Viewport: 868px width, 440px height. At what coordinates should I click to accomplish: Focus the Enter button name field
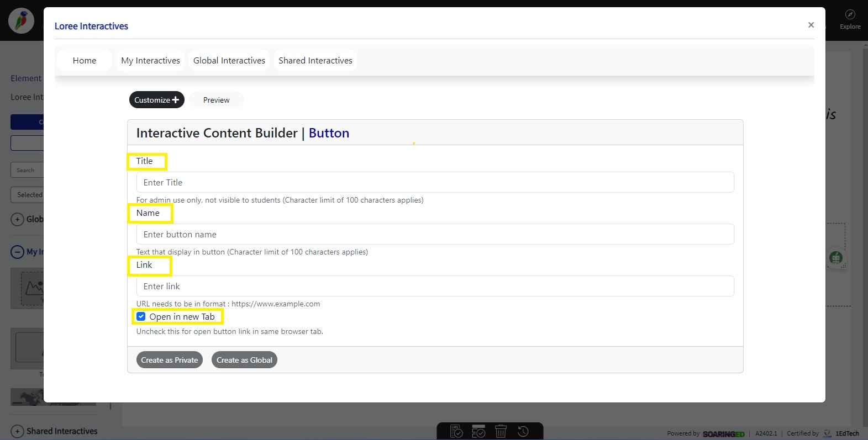click(x=435, y=234)
